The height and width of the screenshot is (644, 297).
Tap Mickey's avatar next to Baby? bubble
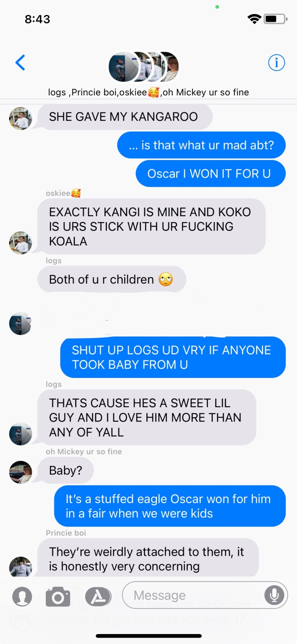(20, 472)
